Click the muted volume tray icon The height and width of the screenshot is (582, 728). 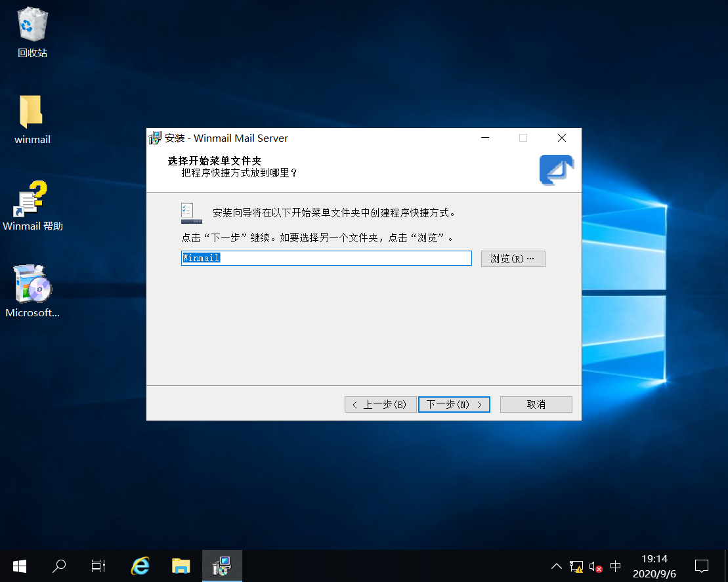point(595,566)
